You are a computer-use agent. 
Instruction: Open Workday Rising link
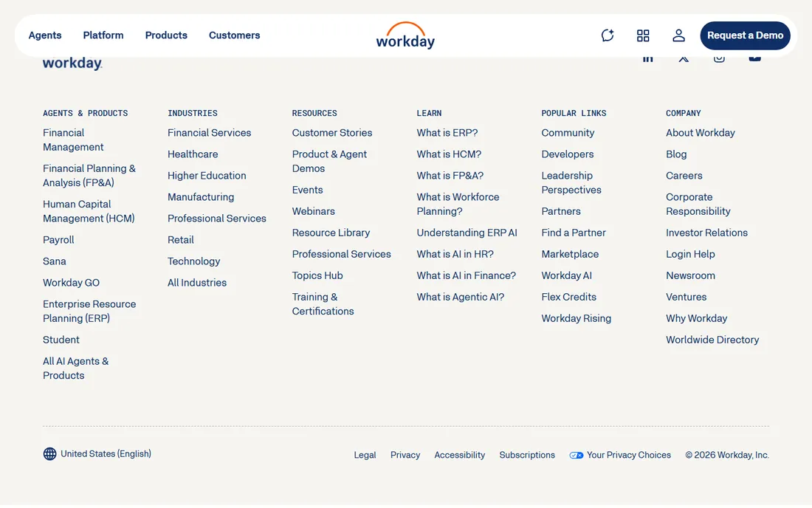click(577, 318)
